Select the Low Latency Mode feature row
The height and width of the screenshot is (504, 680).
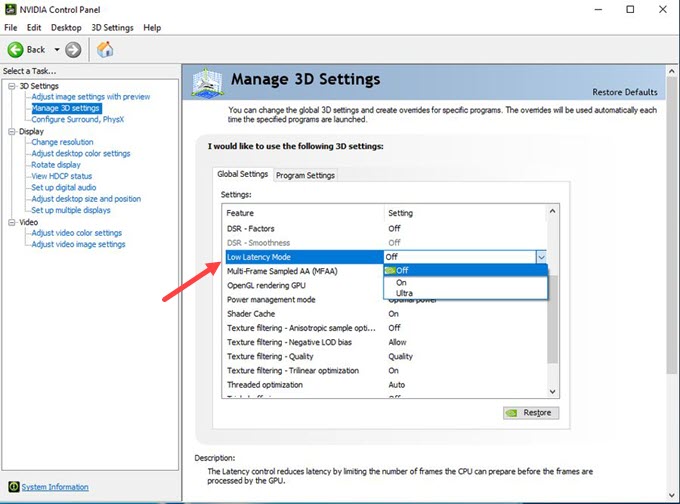304,257
